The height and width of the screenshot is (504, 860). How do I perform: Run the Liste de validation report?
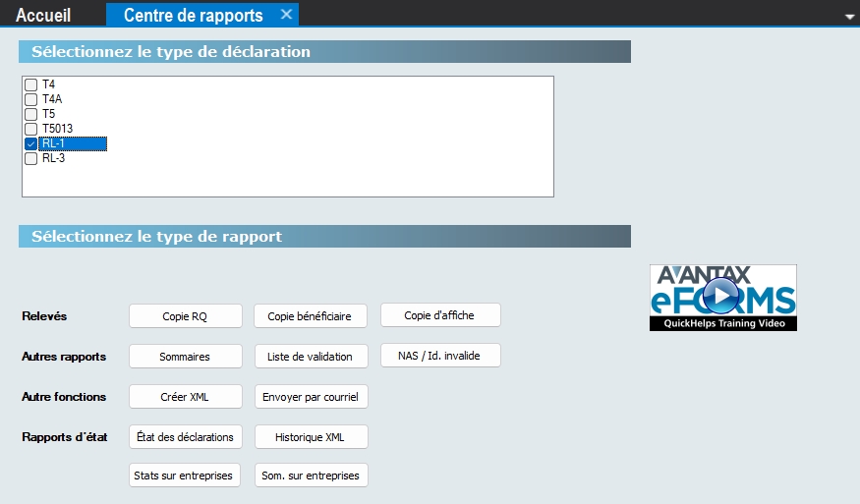tap(311, 356)
